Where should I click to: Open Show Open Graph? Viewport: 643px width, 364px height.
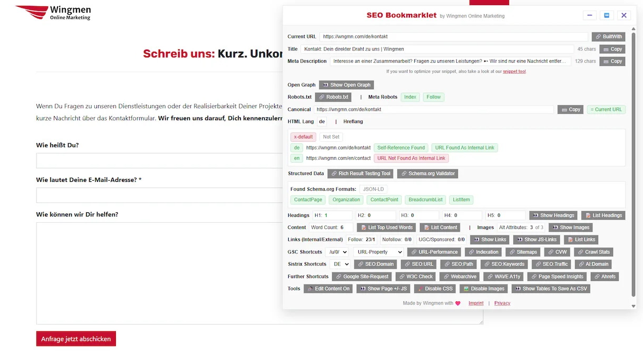tap(346, 84)
